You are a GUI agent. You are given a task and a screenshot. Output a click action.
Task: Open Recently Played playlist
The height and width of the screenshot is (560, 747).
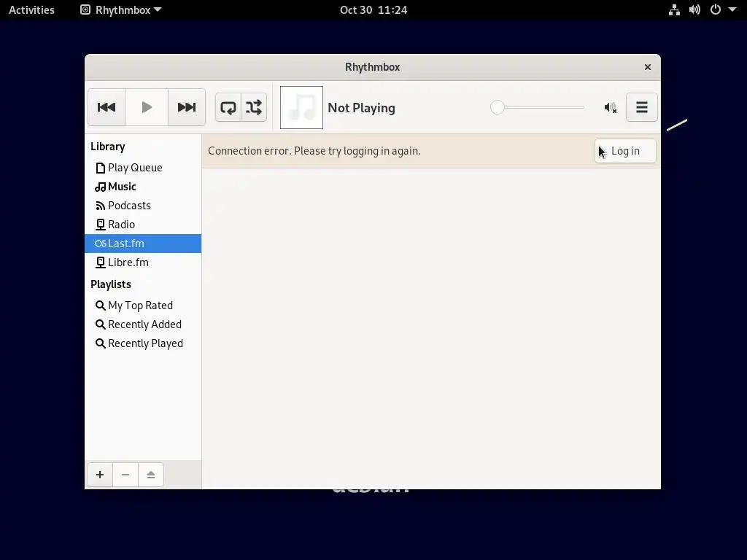[x=143, y=343]
